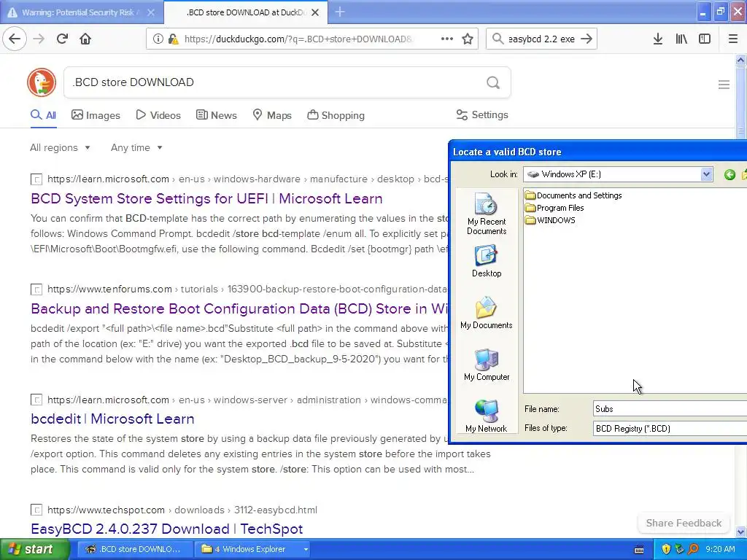Click the go arrow in browser search box

tap(587, 39)
